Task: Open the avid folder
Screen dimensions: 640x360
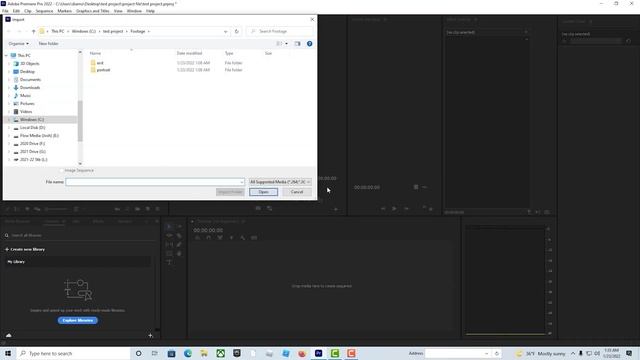Action: [100, 63]
